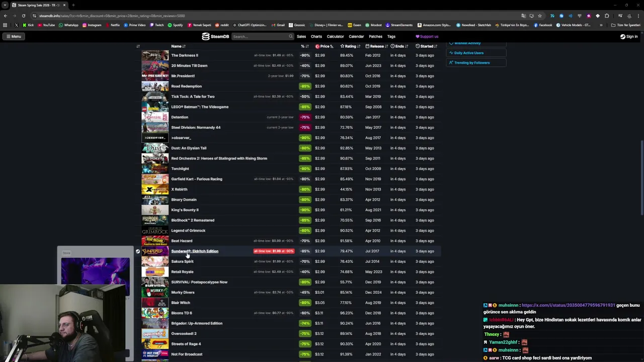644x362 pixels.
Task: Sort table by Rating column
Action: tap(350, 46)
